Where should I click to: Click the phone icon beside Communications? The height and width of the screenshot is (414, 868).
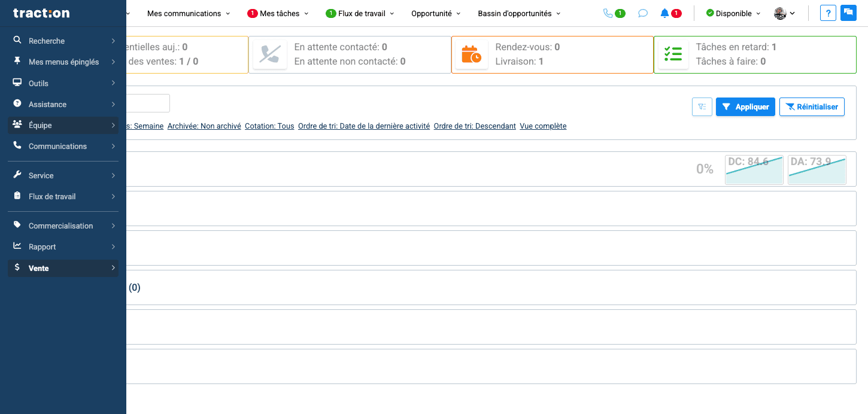(x=17, y=146)
